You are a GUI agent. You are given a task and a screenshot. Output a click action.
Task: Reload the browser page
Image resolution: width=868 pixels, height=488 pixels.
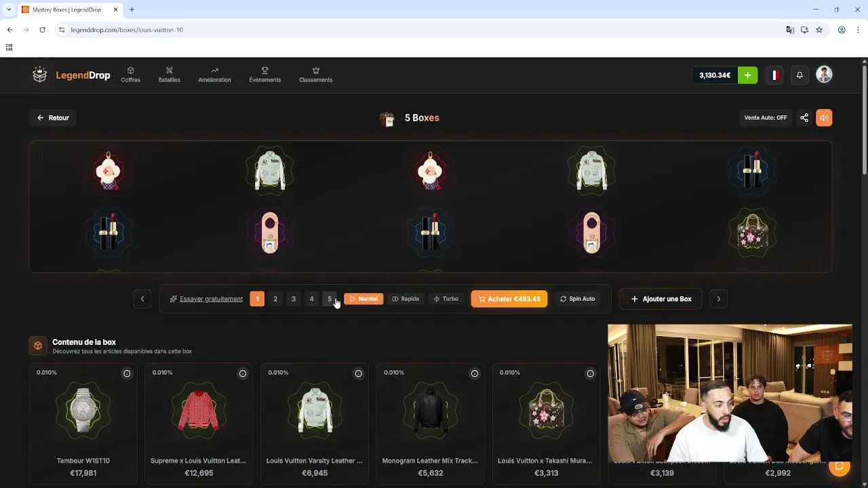[42, 30]
